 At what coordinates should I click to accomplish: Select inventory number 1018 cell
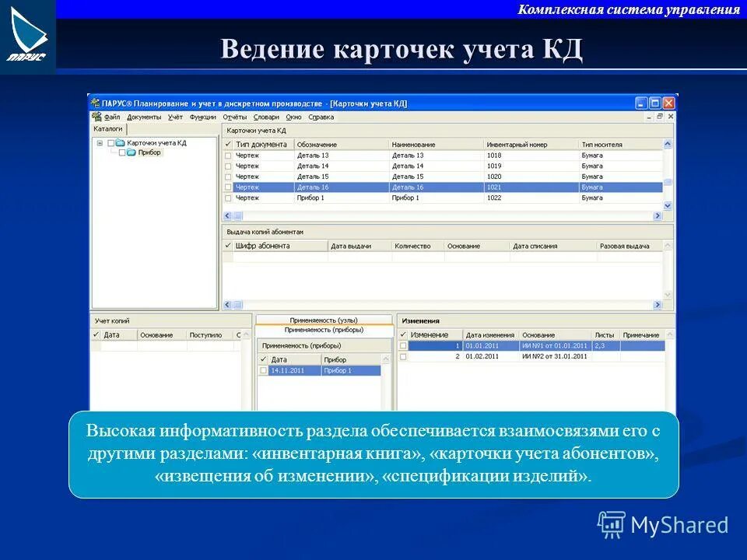(531, 156)
